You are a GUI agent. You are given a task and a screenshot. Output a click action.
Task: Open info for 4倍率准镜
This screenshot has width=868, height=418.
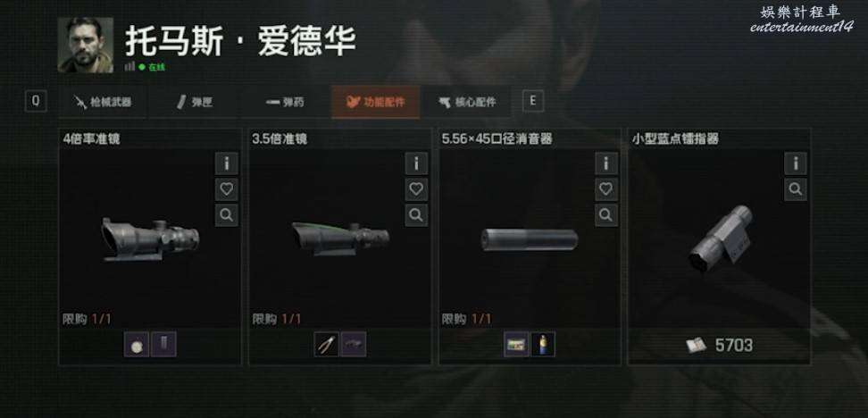227,163
